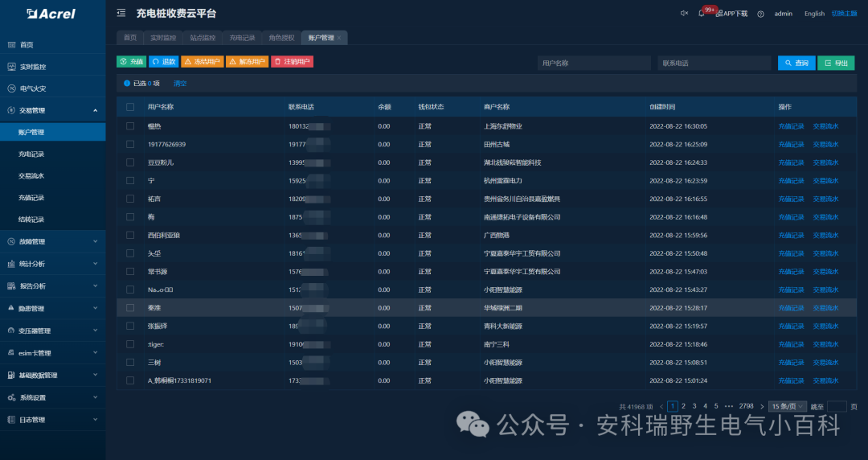Check the row for user 西伯利亚狼
Screen dimensions: 868x460
coord(130,235)
